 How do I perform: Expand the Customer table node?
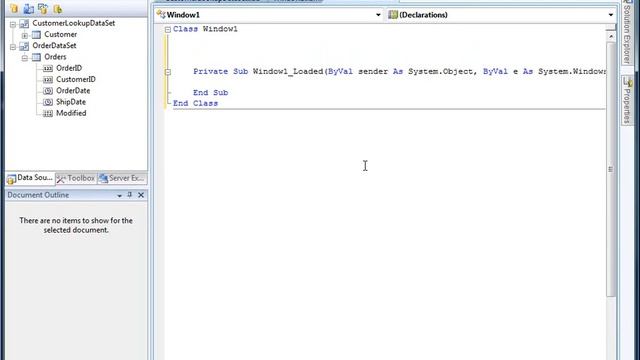(25, 36)
